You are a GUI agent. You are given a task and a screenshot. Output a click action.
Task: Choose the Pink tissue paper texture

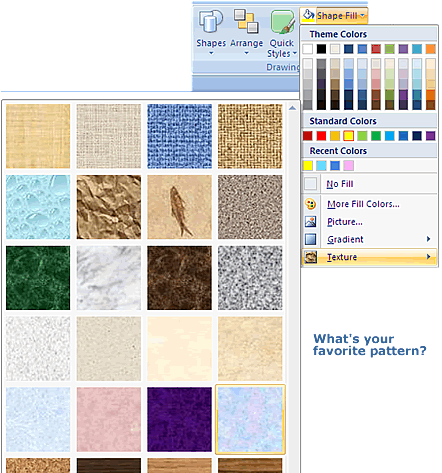109,419
